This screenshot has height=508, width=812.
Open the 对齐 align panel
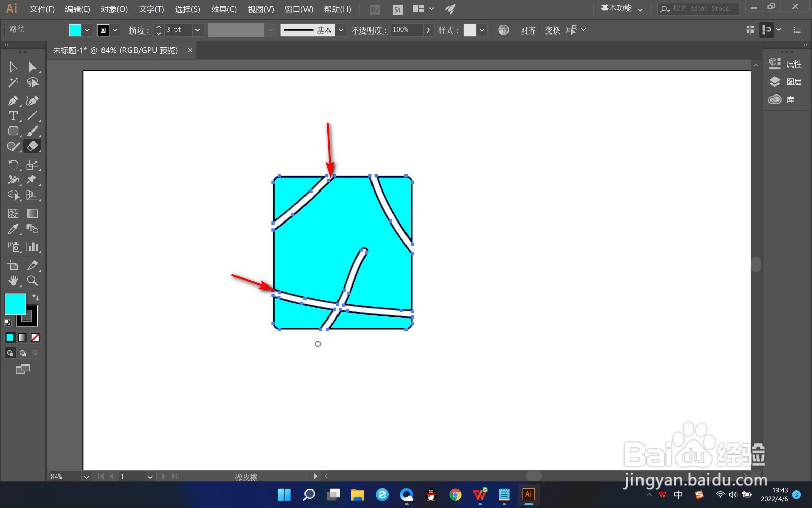(528, 30)
